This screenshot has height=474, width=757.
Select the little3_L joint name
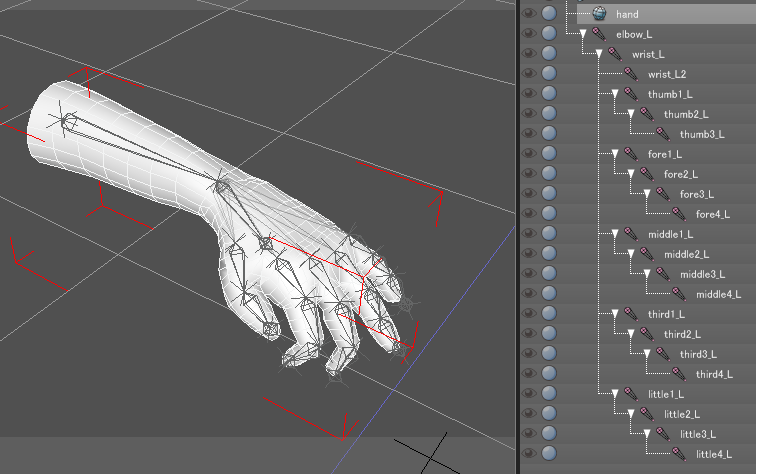[698, 434]
